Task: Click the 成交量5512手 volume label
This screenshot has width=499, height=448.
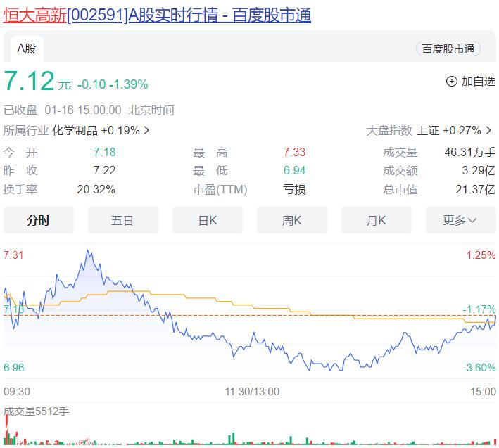Action: coord(36,411)
